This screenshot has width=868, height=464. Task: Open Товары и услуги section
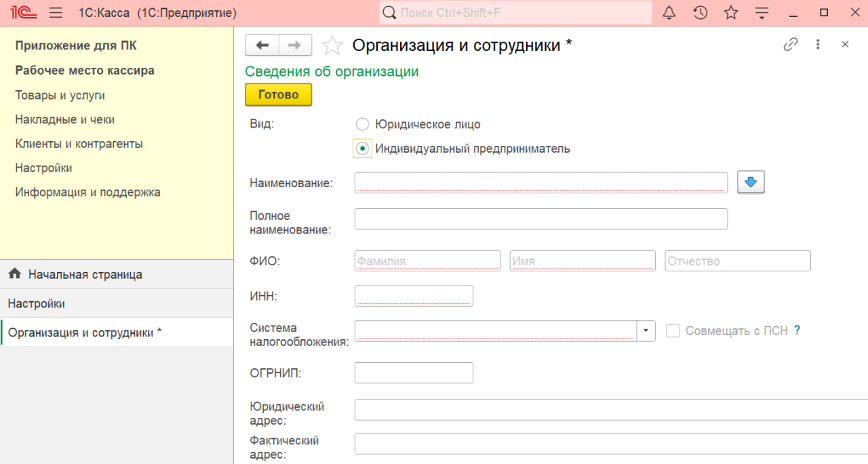click(60, 96)
